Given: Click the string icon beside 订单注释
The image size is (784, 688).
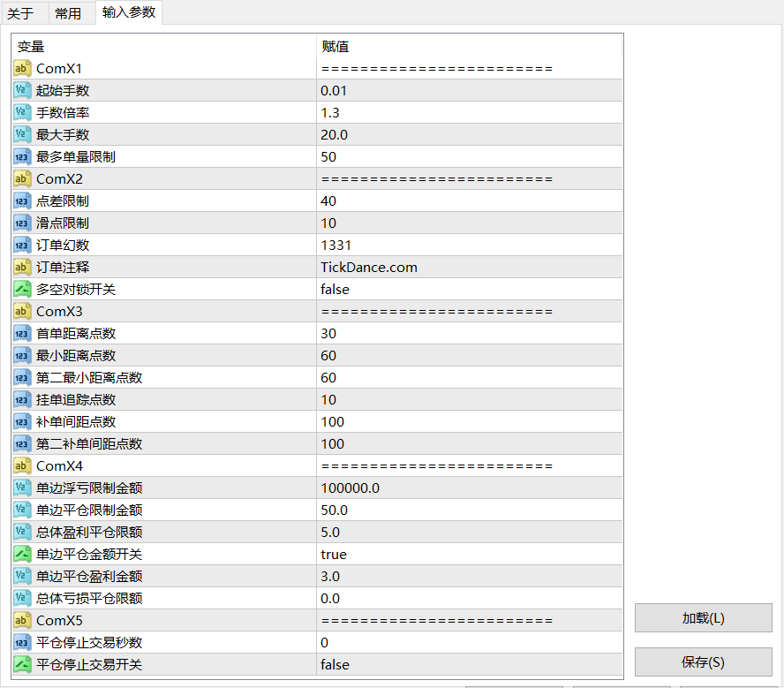Looking at the screenshot, I should (x=23, y=268).
